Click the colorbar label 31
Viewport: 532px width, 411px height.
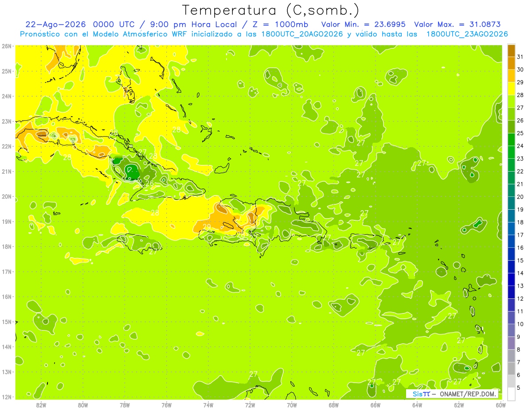(x=520, y=57)
